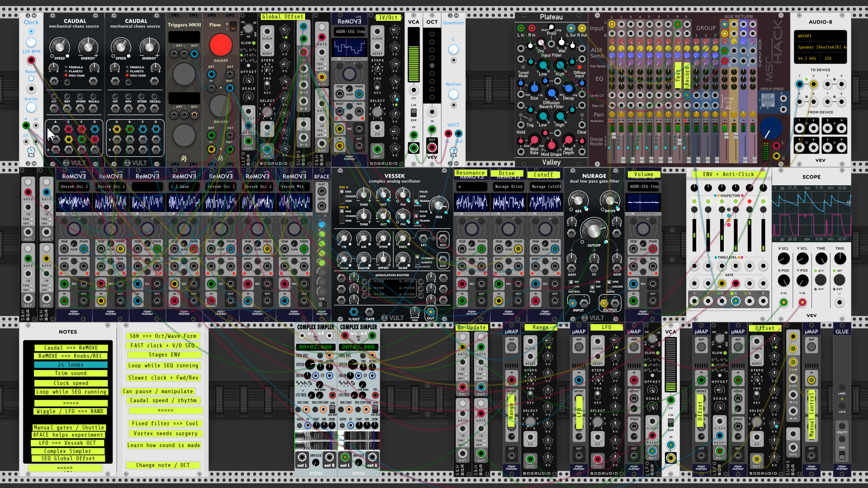Click the Clock module Reset button

[31, 79]
